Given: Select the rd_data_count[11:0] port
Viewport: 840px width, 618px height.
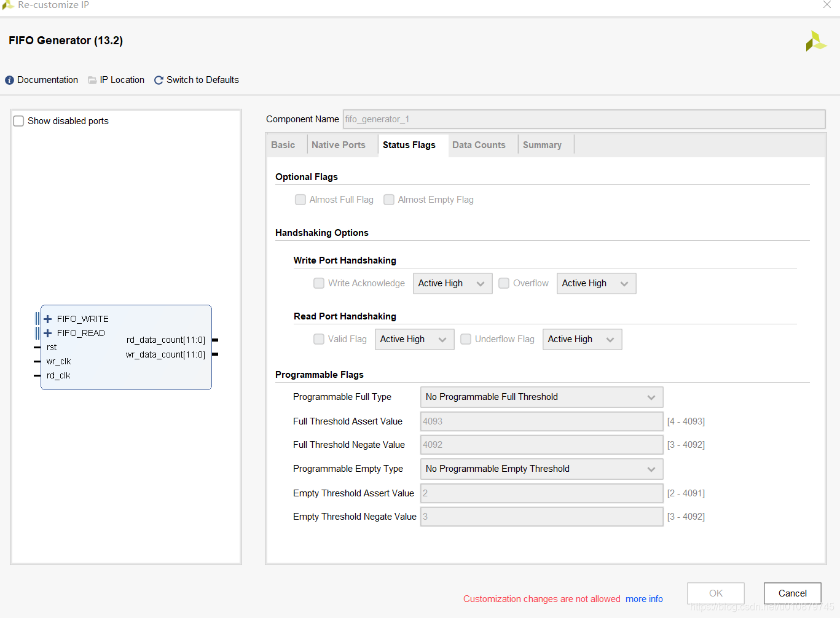Looking at the screenshot, I should tap(166, 340).
